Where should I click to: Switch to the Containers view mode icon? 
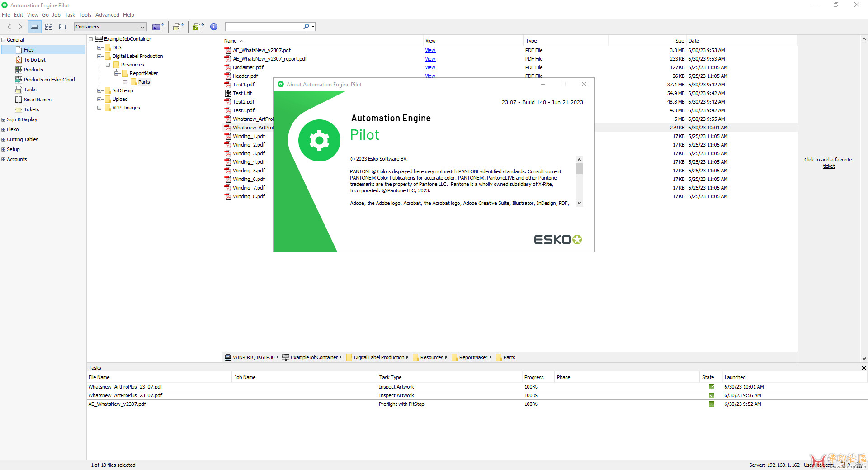(x=34, y=27)
